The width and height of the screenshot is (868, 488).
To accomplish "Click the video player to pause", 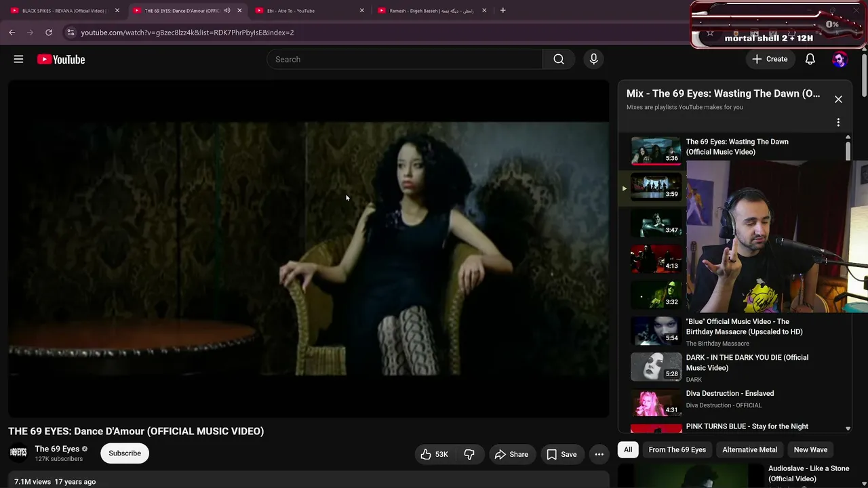I will click(309, 249).
